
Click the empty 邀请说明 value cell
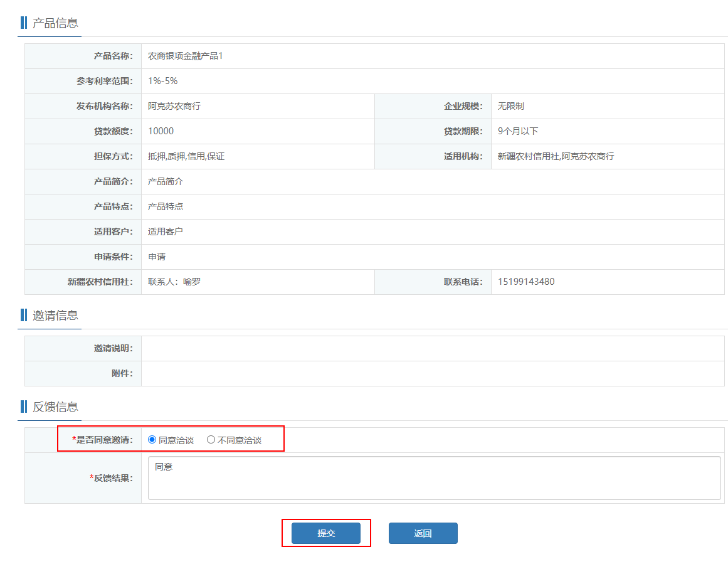click(433, 348)
